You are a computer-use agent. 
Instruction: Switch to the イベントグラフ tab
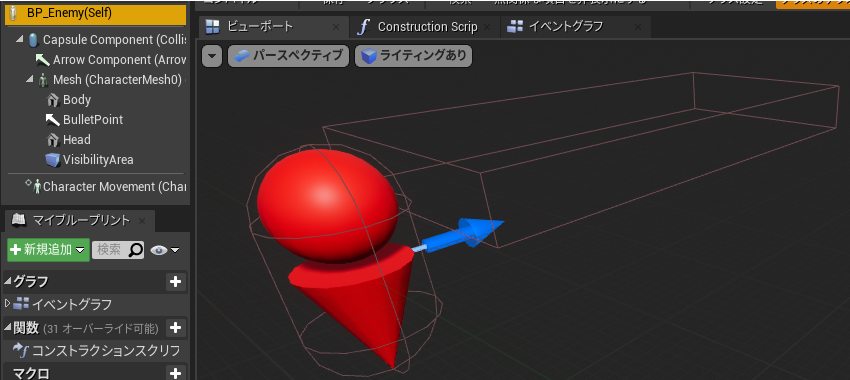(575, 27)
